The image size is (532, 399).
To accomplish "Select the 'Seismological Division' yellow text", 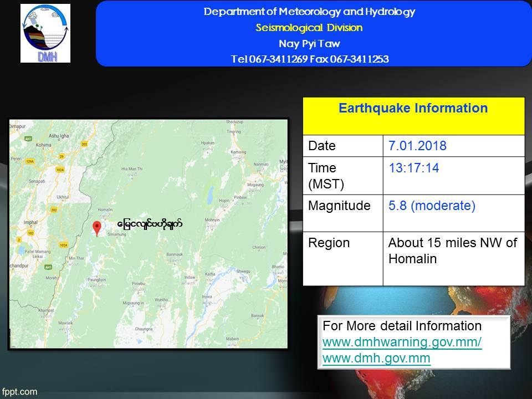I will point(309,28).
